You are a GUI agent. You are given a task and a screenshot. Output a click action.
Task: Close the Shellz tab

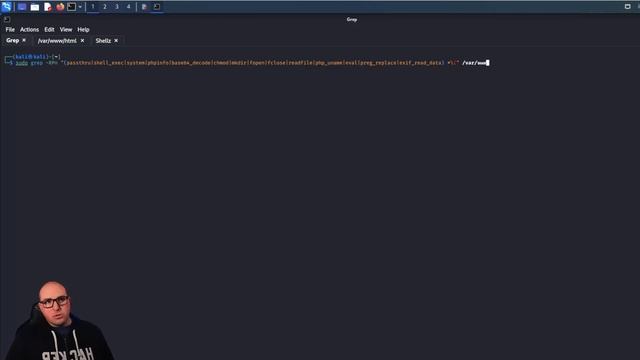tap(116, 41)
